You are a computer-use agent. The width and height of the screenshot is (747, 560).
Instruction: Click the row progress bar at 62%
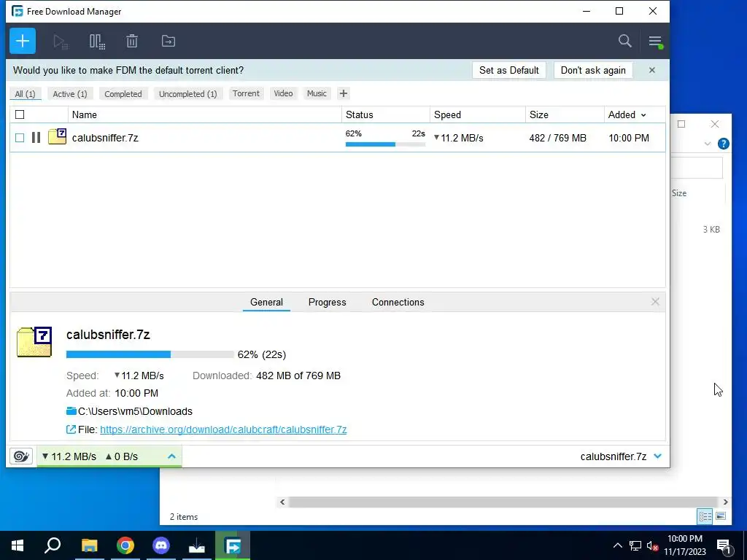coord(385,144)
